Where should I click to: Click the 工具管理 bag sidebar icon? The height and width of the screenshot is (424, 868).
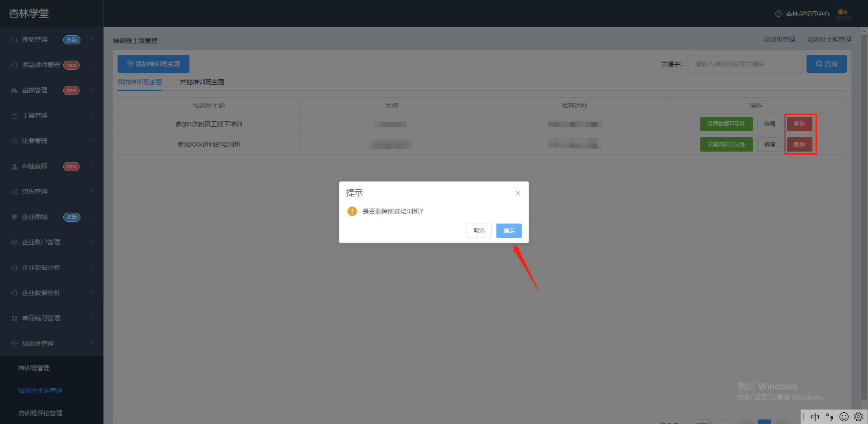[14, 116]
